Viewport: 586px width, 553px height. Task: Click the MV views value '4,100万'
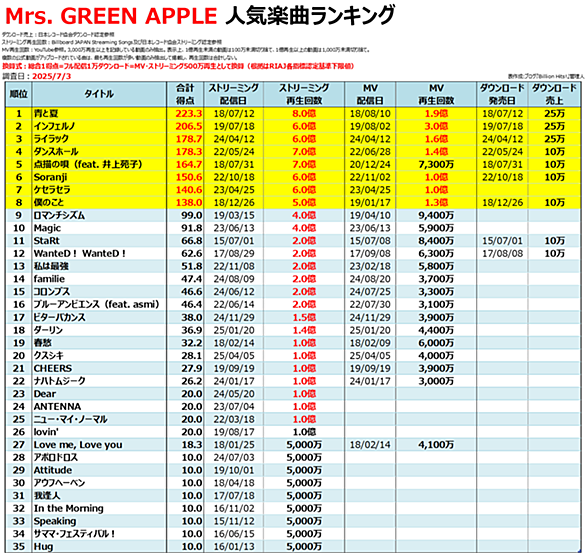tap(436, 445)
